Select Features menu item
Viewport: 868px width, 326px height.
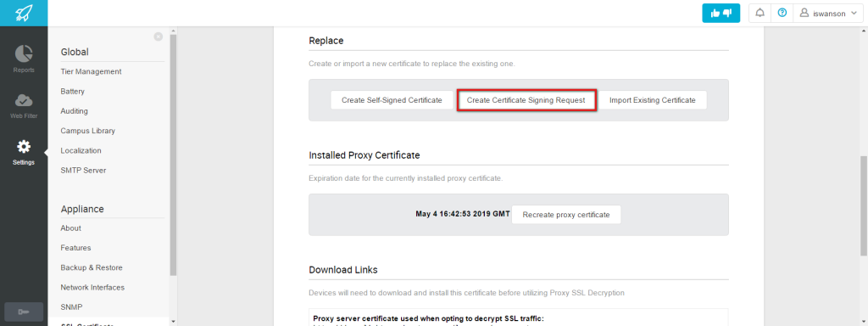tap(75, 248)
